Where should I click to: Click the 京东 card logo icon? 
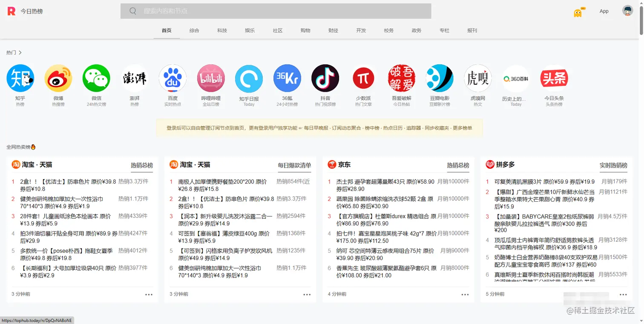(x=332, y=165)
